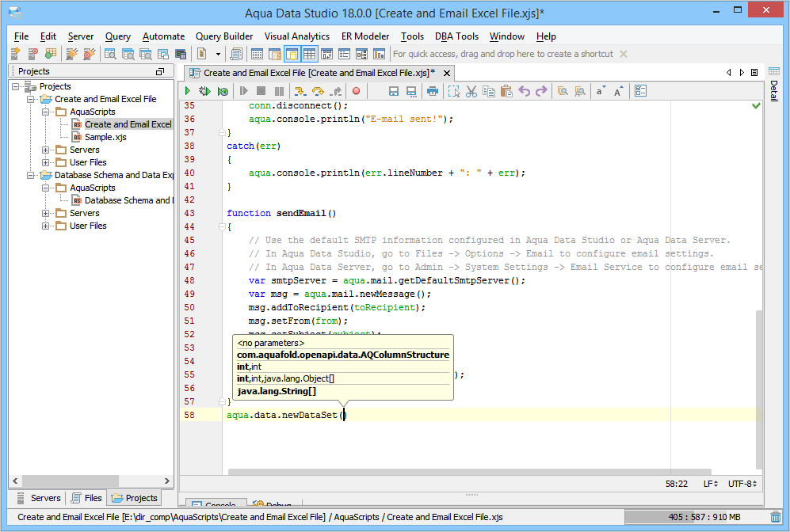Select Sample.xjs in the project tree
Image resolution: width=790 pixels, height=532 pixels.
105,137
